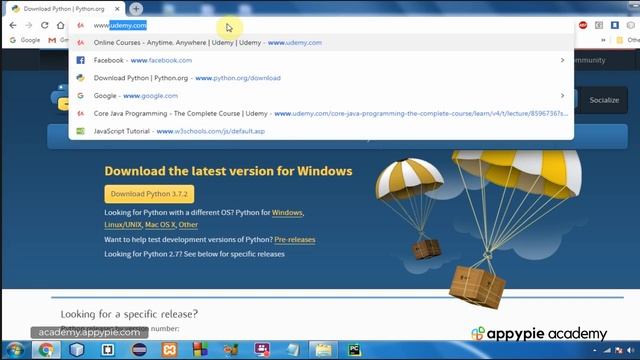Viewport: 640px width, 360px height.
Task: Go to the browser home page
Action: pyautogui.click(x=60, y=25)
